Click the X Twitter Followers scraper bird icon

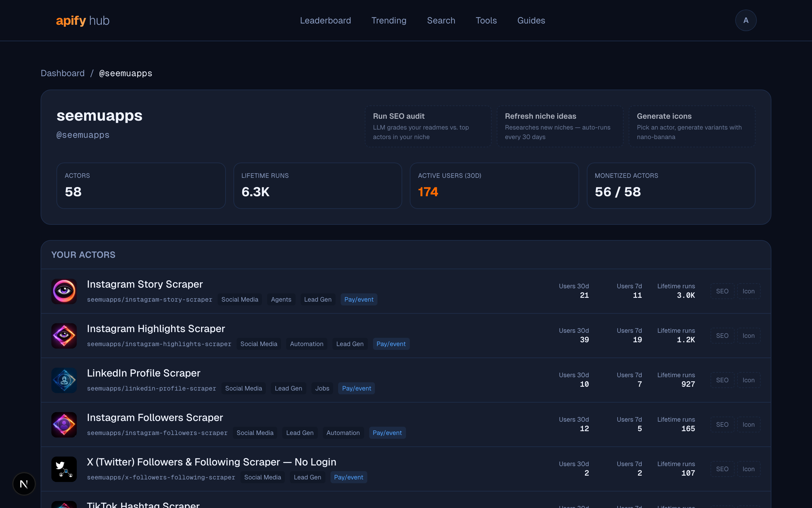point(64,469)
